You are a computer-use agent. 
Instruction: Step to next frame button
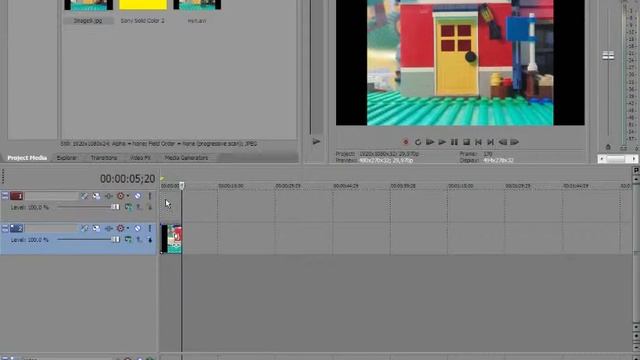[x=515, y=142]
